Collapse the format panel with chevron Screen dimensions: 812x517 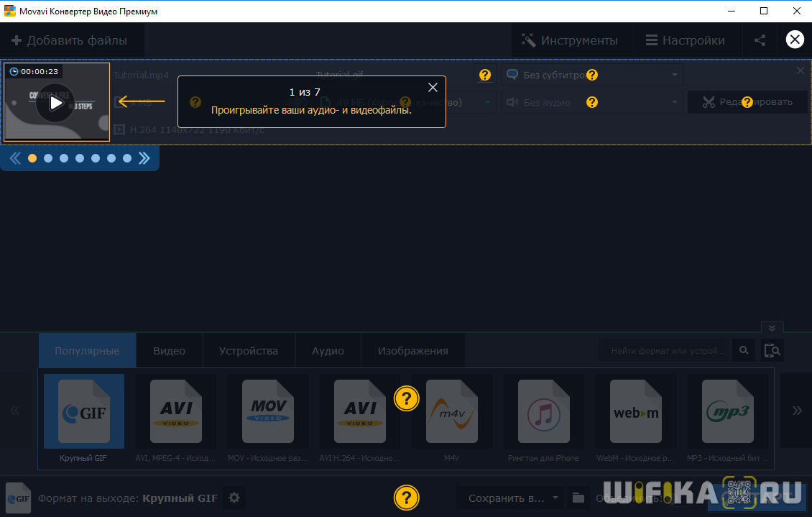click(772, 328)
